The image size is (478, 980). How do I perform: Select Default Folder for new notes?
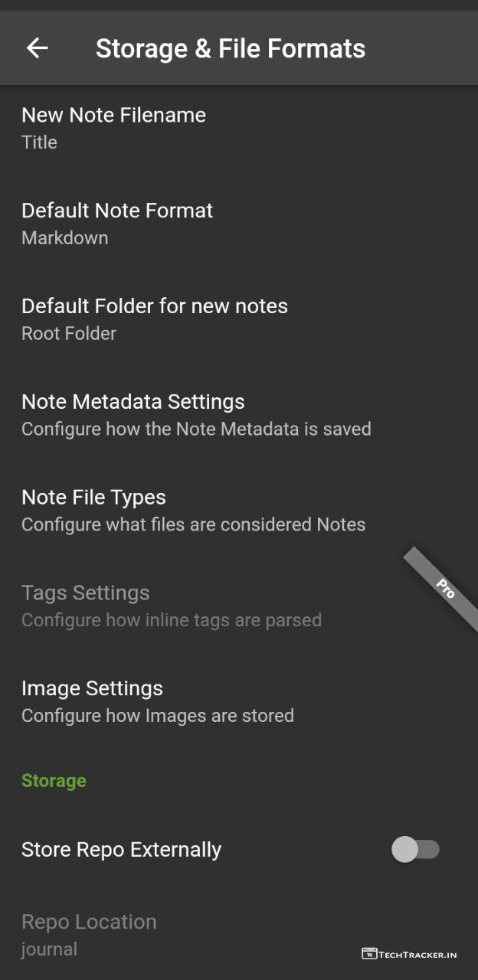click(x=155, y=306)
